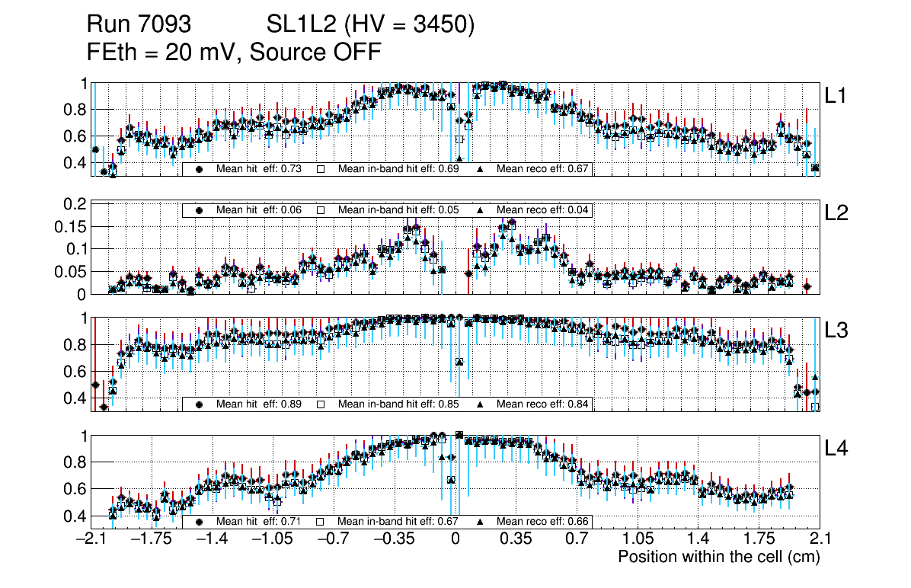Click the black triangle marker in L1 legend

coord(480,169)
